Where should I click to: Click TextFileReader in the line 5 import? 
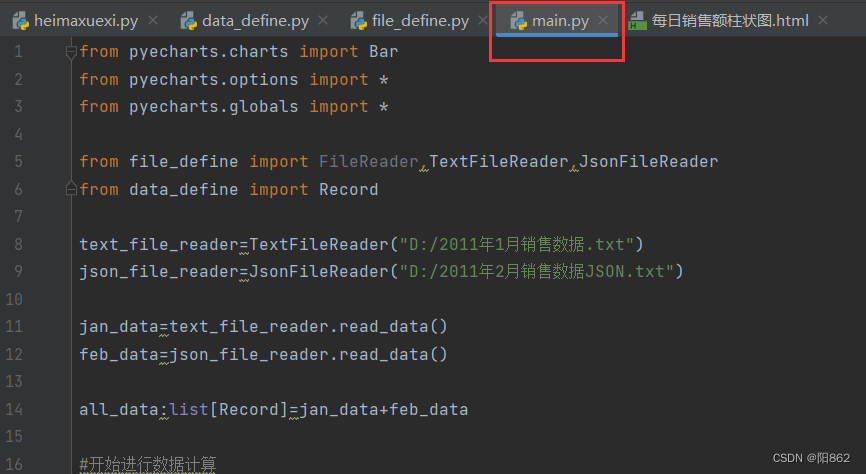coord(499,162)
